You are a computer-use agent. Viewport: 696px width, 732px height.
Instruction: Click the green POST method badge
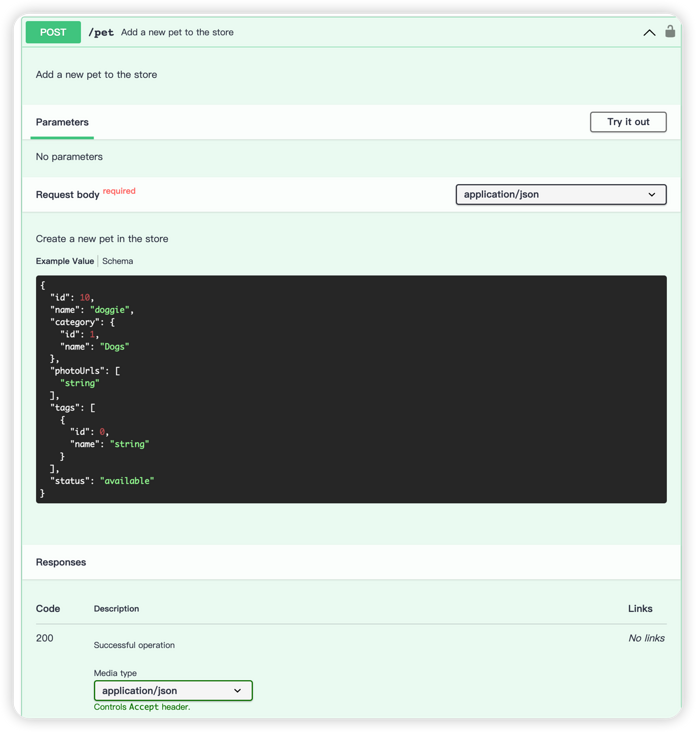pyautogui.click(x=53, y=32)
